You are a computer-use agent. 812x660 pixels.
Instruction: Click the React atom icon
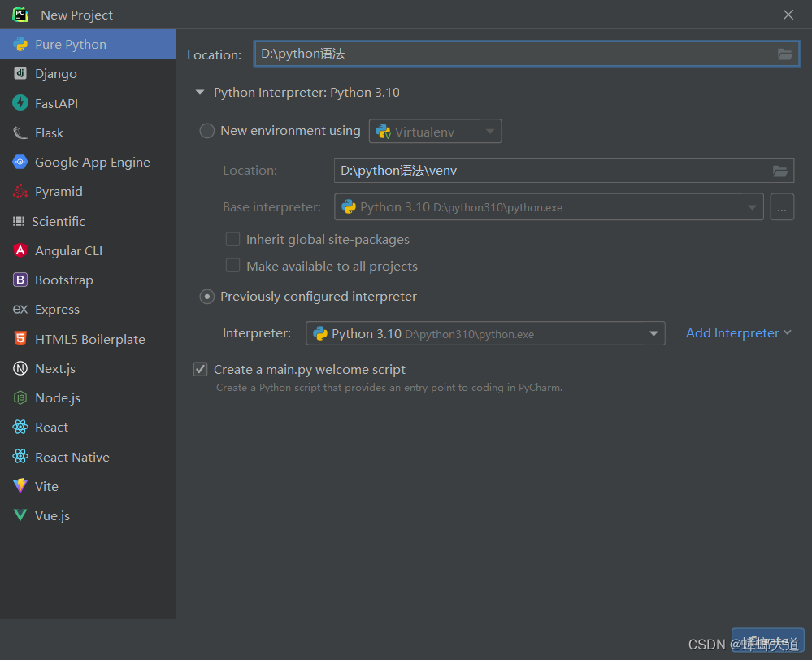pyautogui.click(x=20, y=427)
